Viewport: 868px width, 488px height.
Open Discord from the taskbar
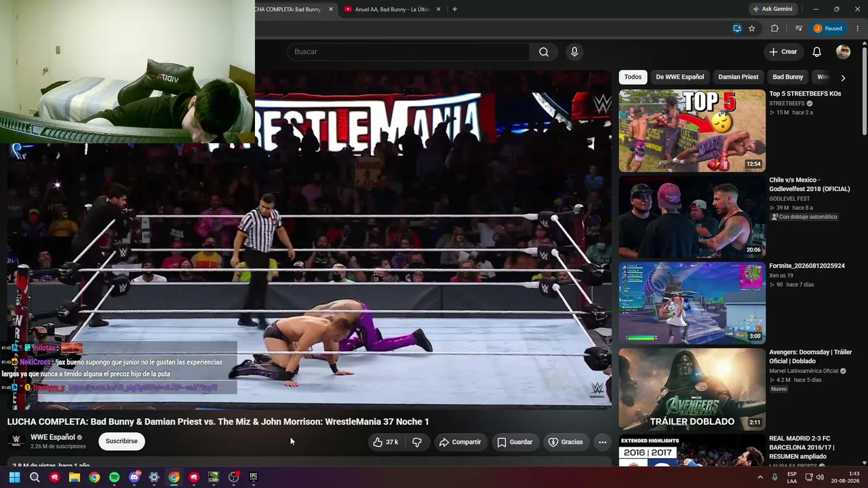pos(134,477)
